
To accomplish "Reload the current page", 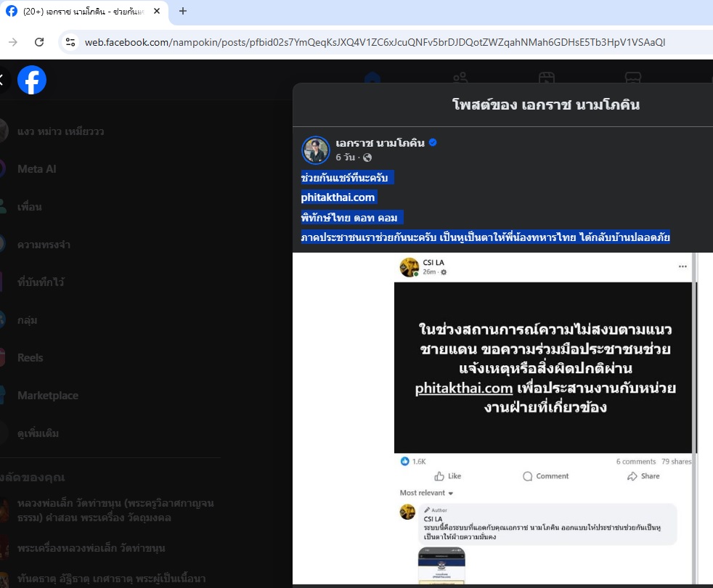I will (x=39, y=42).
